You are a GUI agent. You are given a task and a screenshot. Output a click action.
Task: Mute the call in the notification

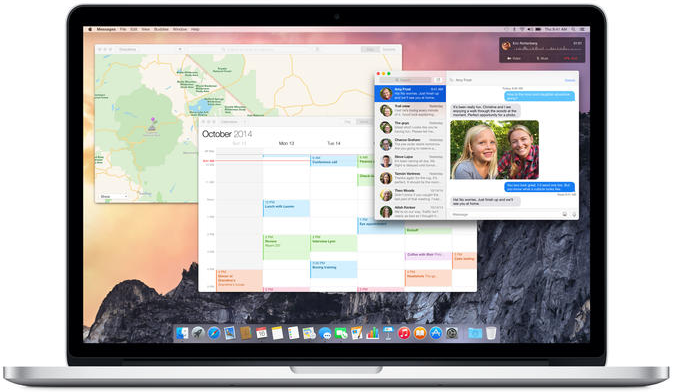[x=542, y=58]
